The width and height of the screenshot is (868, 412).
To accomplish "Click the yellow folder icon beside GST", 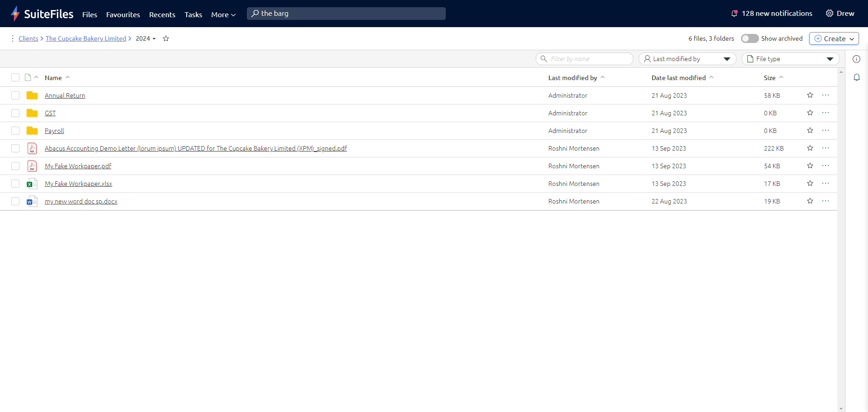I will click(x=32, y=113).
